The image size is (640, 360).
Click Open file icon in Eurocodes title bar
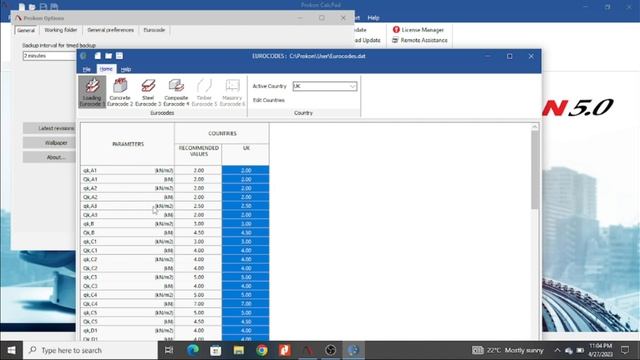109,56
